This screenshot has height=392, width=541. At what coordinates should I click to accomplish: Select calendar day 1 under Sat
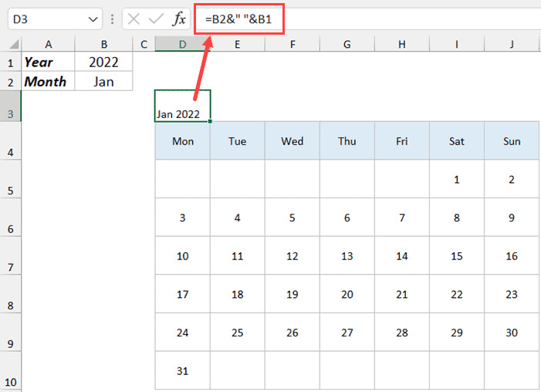(x=457, y=180)
